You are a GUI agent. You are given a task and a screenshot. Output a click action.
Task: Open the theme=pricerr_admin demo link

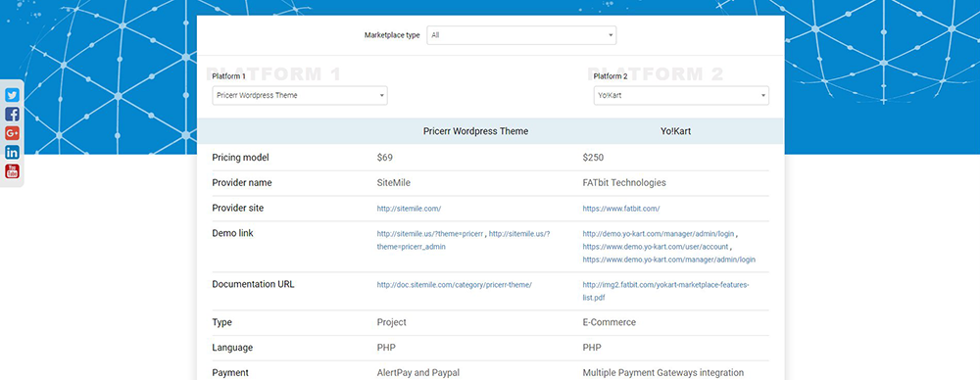coord(464,240)
